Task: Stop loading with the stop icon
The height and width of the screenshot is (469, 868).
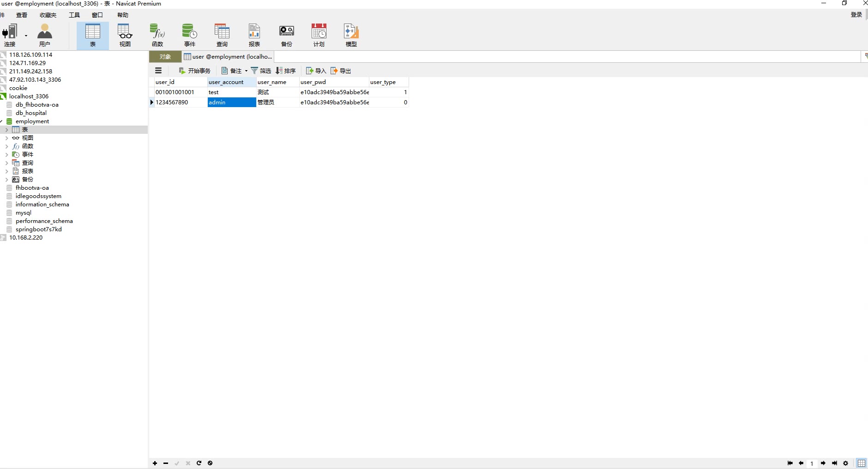Action: tap(210, 463)
